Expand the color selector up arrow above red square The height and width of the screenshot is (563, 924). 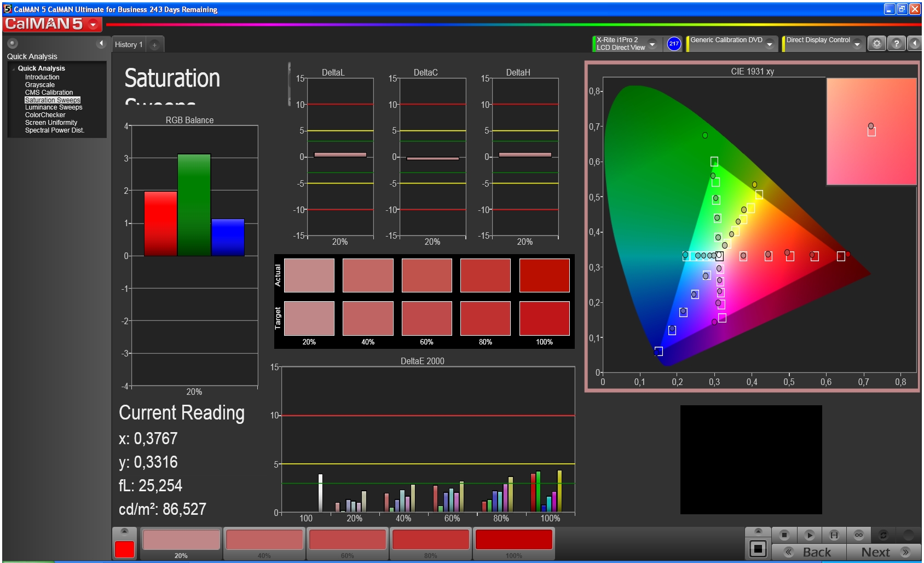coord(125,531)
